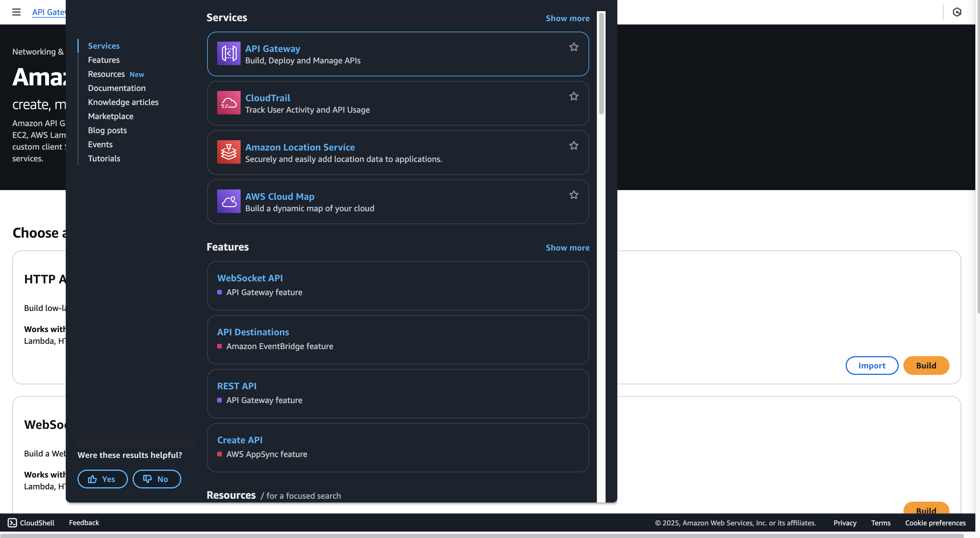Open Cookie preferences in the footer

click(935, 523)
